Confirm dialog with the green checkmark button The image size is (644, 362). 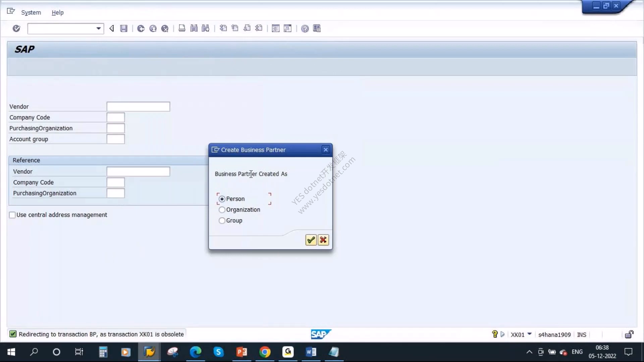coord(311,240)
